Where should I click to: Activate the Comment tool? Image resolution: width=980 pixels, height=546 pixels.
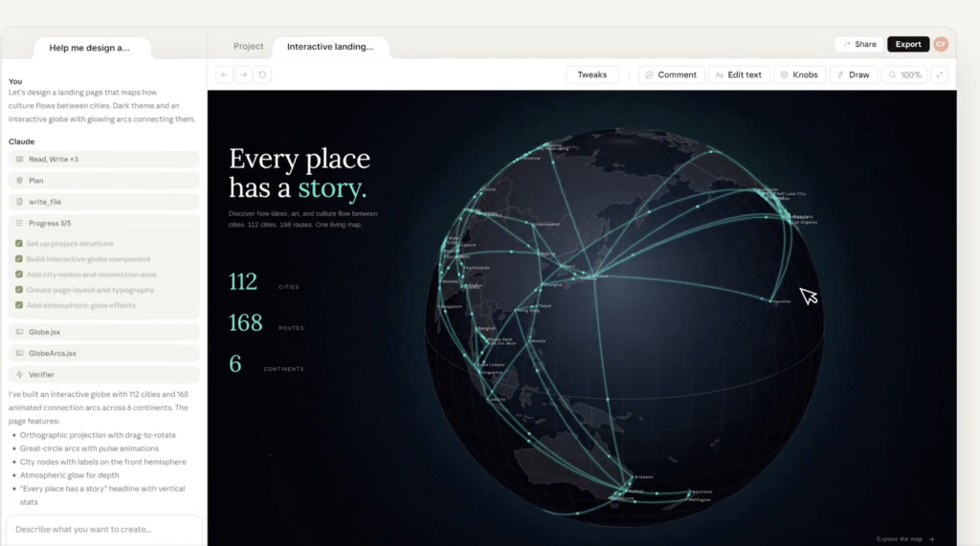[x=670, y=75]
